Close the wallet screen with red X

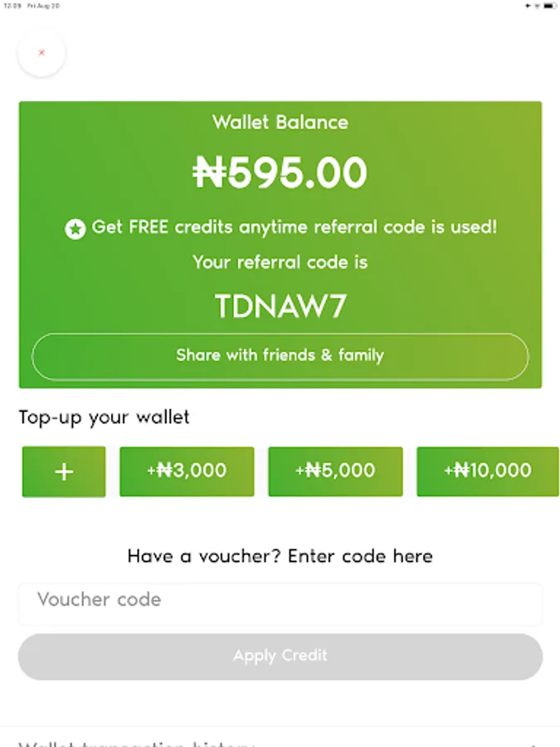pyautogui.click(x=41, y=52)
